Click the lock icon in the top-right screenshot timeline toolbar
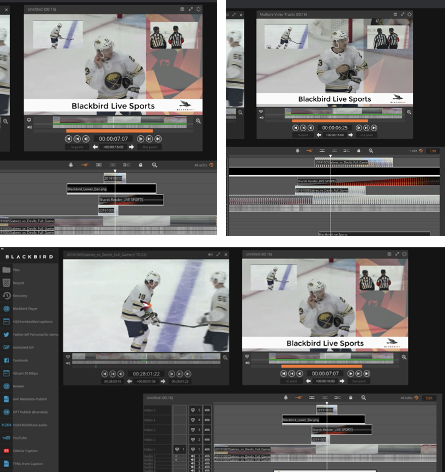445x472 pixels. (x=359, y=151)
